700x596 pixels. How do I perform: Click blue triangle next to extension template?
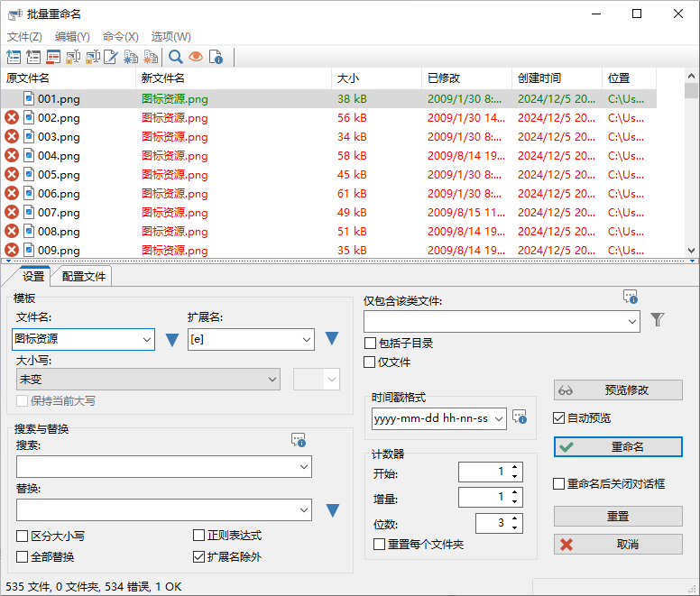click(332, 339)
